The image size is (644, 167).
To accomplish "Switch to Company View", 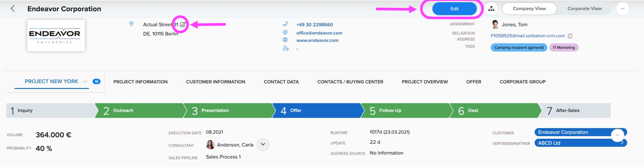I will [x=529, y=9].
